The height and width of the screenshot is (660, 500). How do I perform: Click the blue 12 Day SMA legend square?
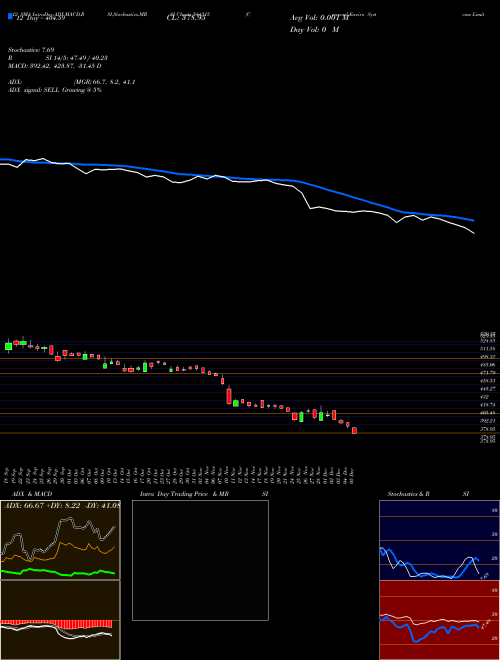coord(10,16)
